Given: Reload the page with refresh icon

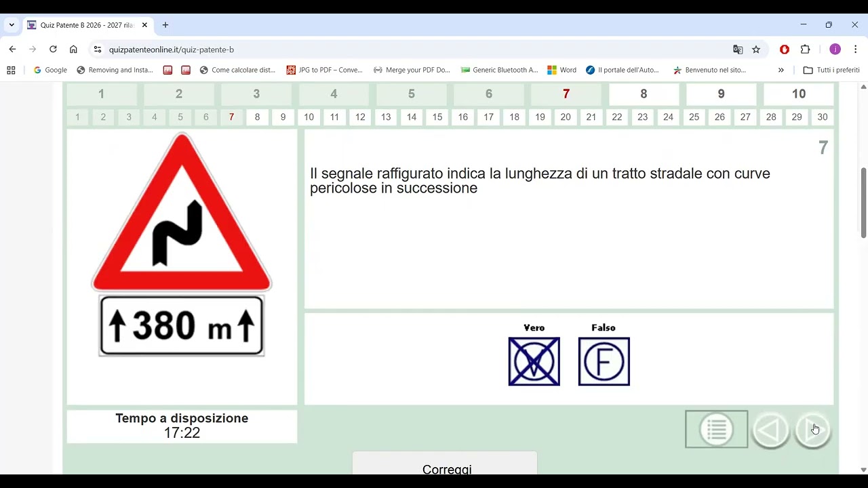Looking at the screenshot, I should coord(53,49).
